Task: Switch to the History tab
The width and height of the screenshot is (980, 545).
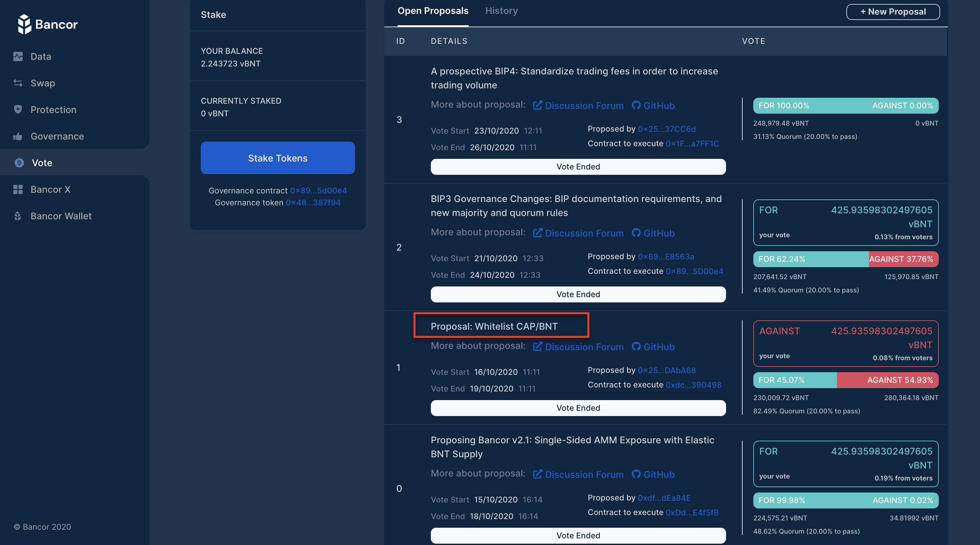Action: pos(501,11)
